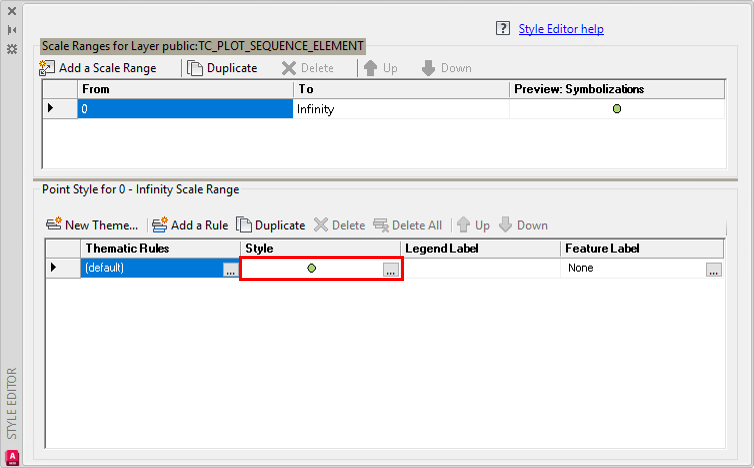Image resolution: width=754 pixels, height=468 pixels.
Task: Open filter editor for (default) rule
Action: 231,270
